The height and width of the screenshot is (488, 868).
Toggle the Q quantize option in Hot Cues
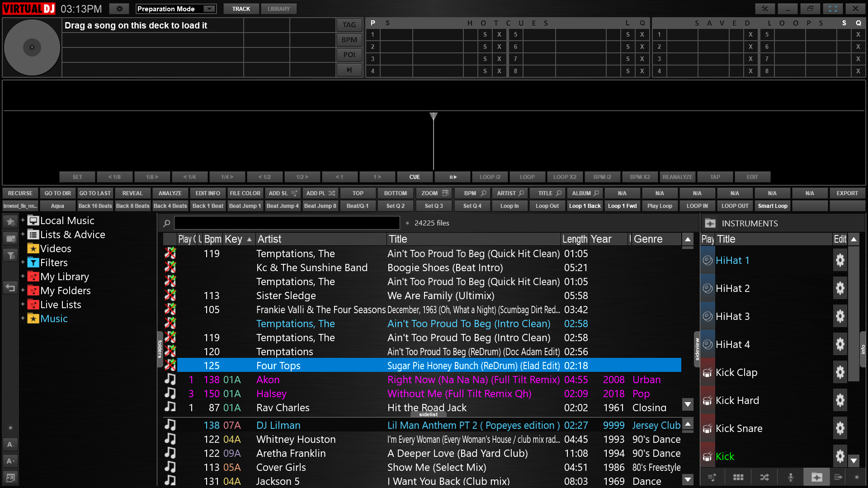coord(642,23)
